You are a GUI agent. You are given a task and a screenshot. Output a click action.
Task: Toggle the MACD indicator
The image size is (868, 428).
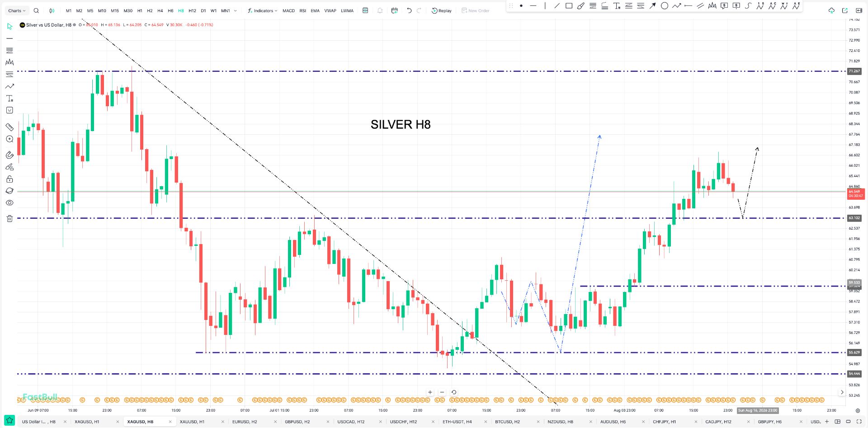pos(288,11)
